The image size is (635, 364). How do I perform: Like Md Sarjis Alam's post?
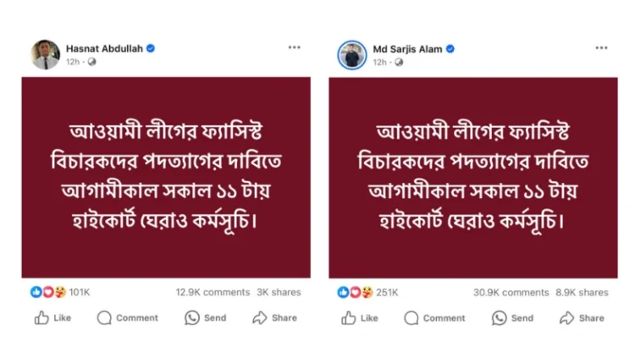(x=360, y=318)
